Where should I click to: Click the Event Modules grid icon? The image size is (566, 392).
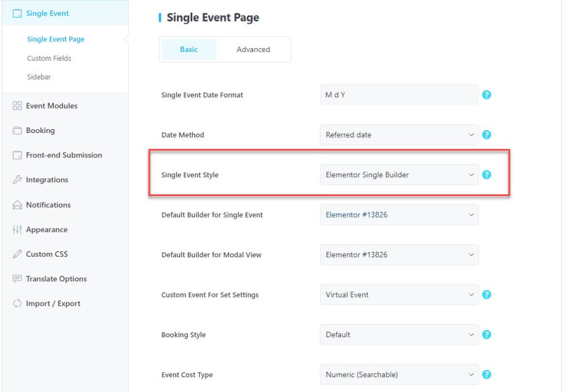pos(17,105)
